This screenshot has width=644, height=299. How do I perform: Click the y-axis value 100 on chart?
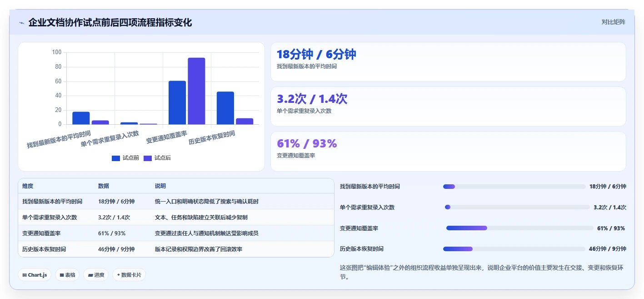(57, 52)
